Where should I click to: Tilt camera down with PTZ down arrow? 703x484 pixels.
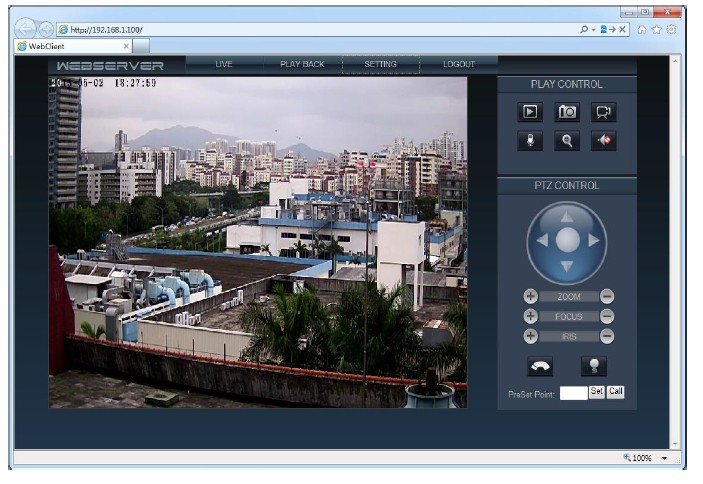567,266
